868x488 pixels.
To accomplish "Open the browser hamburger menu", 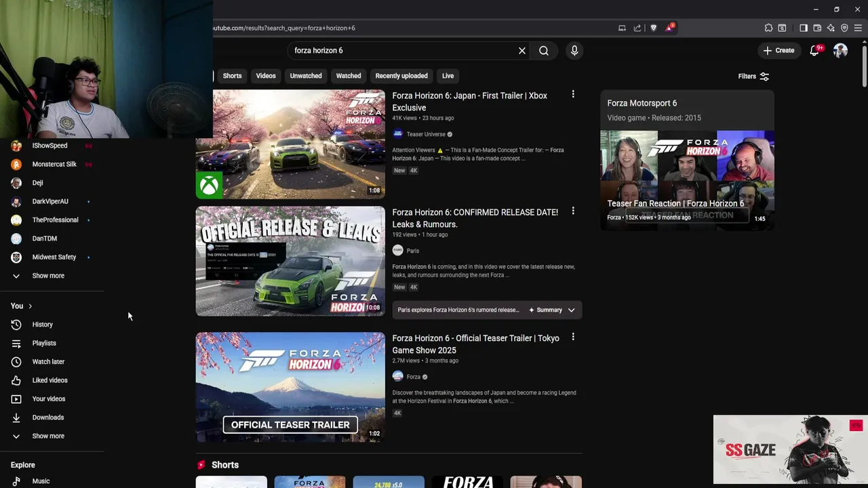I will click(x=858, y=28).
